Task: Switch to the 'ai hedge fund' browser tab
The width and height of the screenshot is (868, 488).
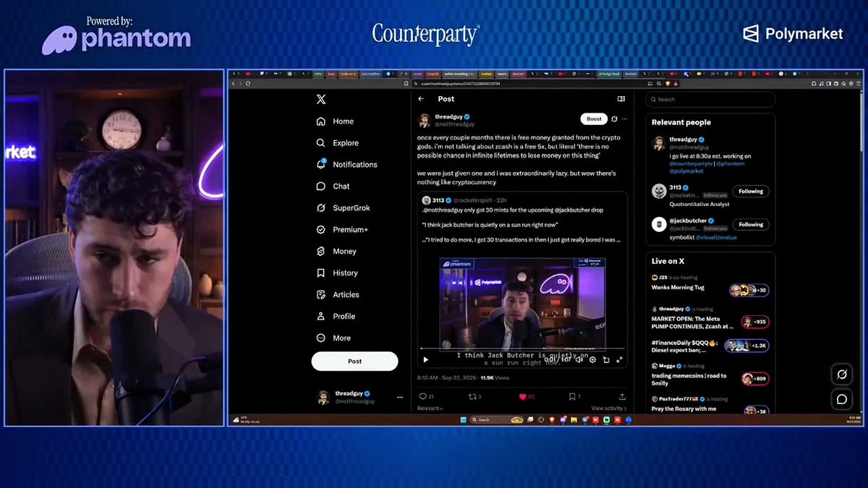Action: [610, 74]
